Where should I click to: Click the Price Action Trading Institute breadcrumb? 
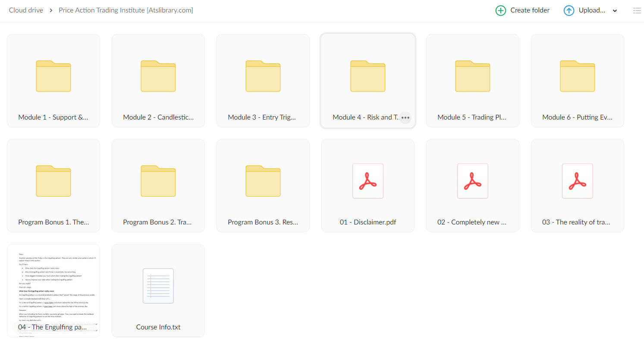point(126,10)
